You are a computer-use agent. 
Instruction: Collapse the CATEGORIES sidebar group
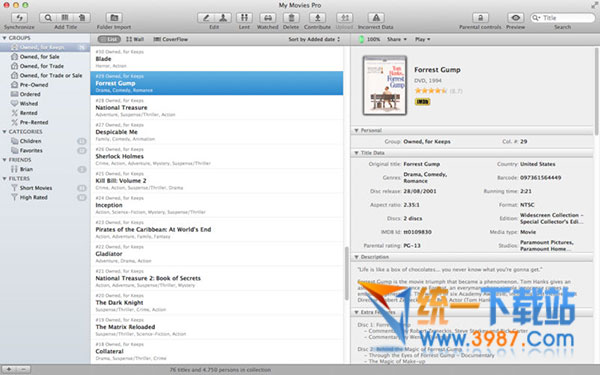click(5, 132)
